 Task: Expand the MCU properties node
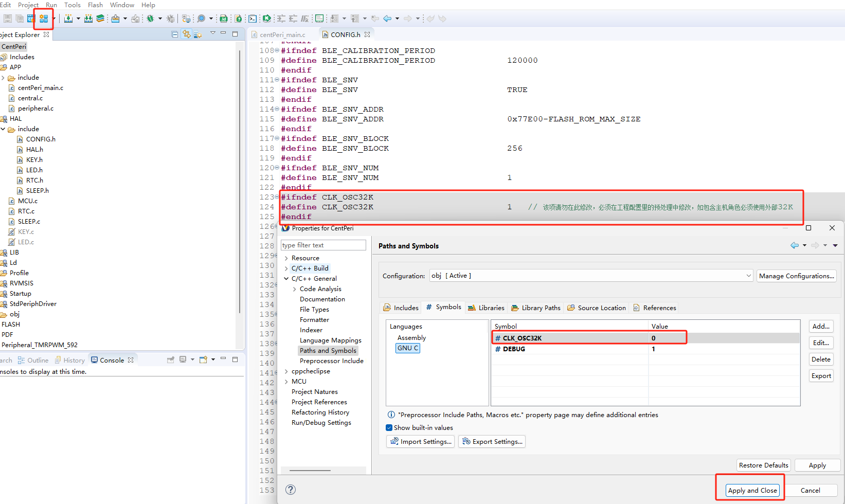click(286, 382)
